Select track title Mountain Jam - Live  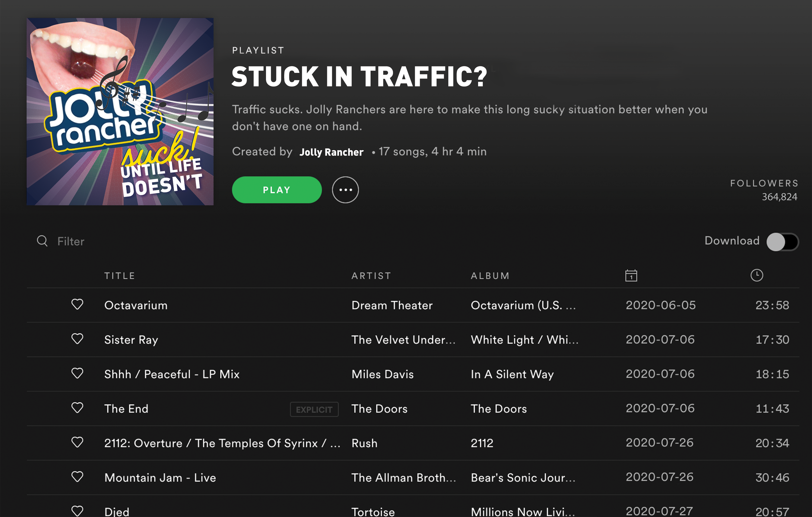click(x=160, y=478)
